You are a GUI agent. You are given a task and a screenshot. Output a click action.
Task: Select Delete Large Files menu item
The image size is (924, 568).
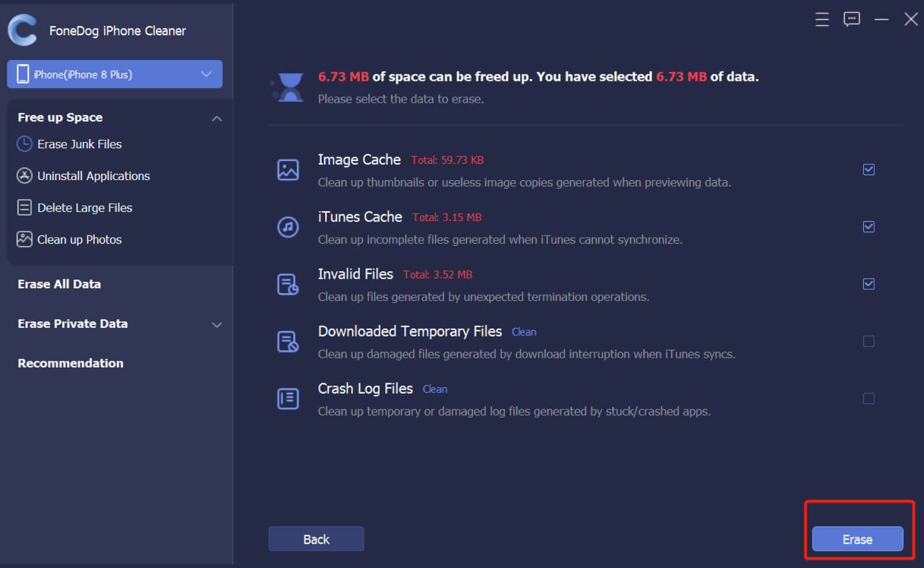[x=84, y=208]
